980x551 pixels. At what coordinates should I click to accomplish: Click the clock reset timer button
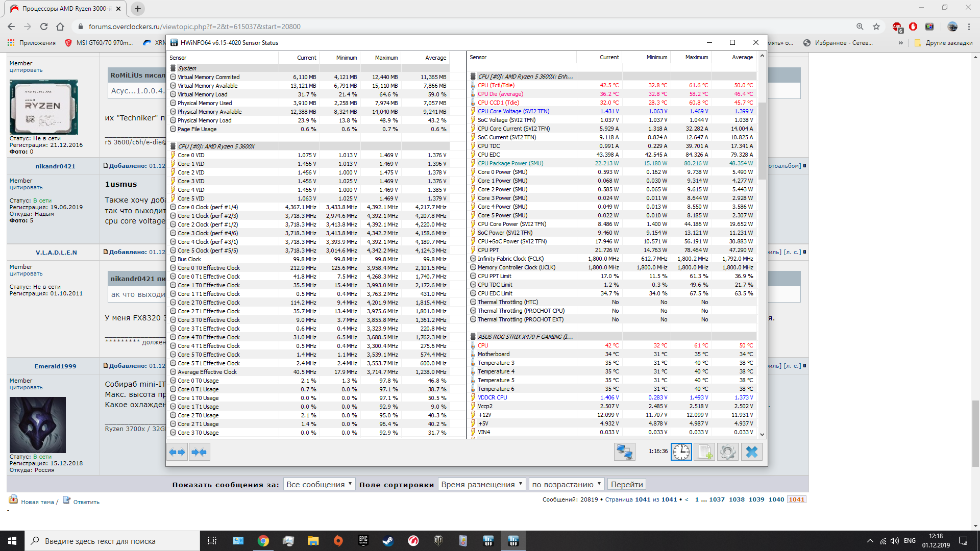pyautogui.click(x=681, y=452)
